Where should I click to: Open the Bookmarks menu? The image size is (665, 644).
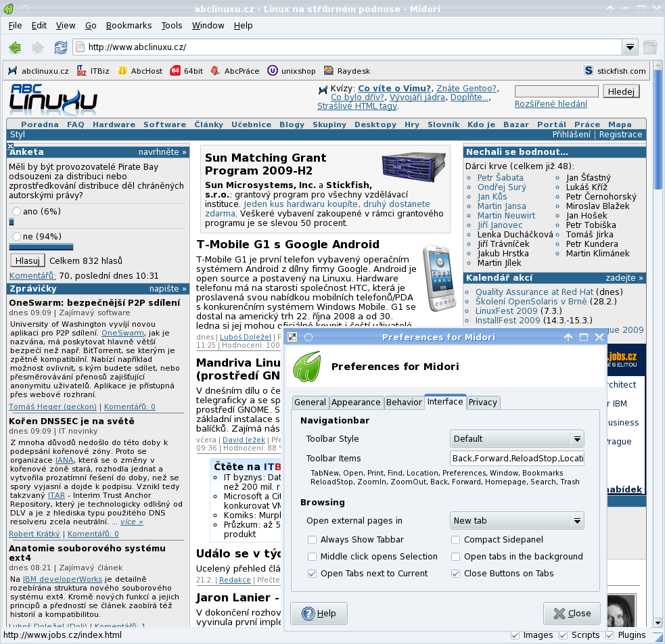click(129, 26)
